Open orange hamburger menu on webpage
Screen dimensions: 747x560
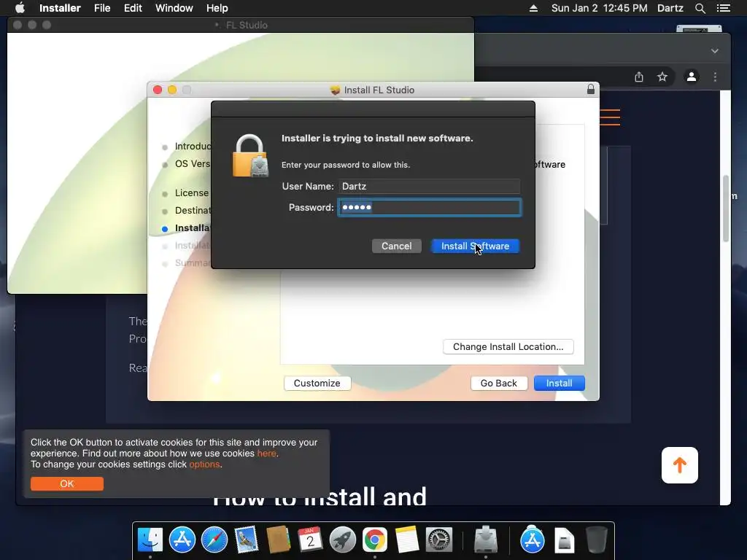610,117
